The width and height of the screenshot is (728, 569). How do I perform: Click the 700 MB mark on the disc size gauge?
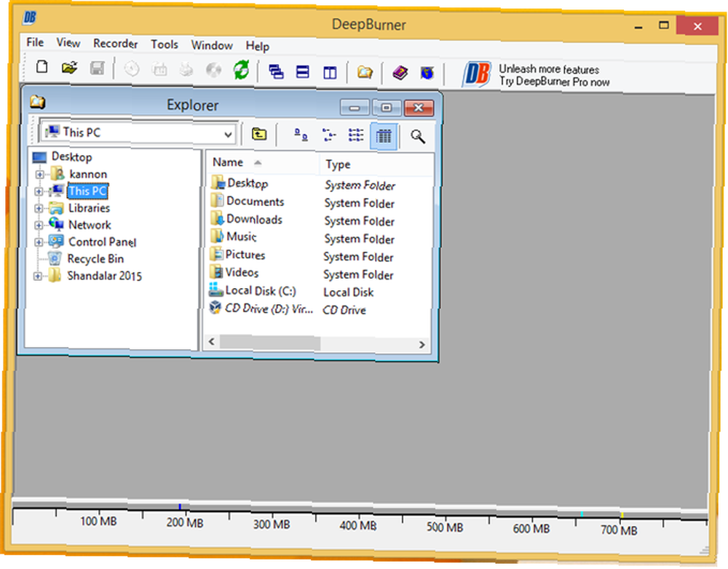618,530
